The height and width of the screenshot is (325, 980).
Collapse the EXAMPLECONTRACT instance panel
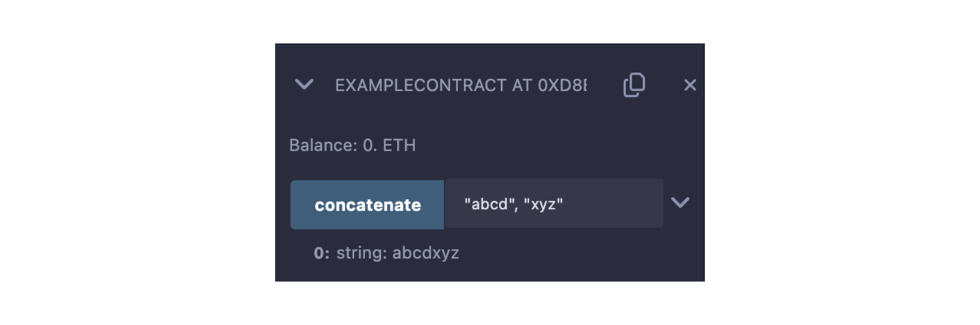pyautogui.click(x=304, y=84)
